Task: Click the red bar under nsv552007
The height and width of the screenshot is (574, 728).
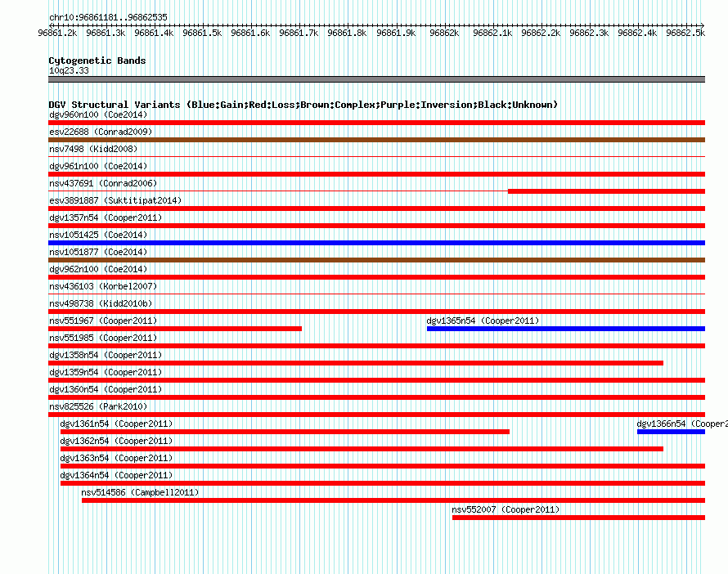Action: (x=578, y=518)
